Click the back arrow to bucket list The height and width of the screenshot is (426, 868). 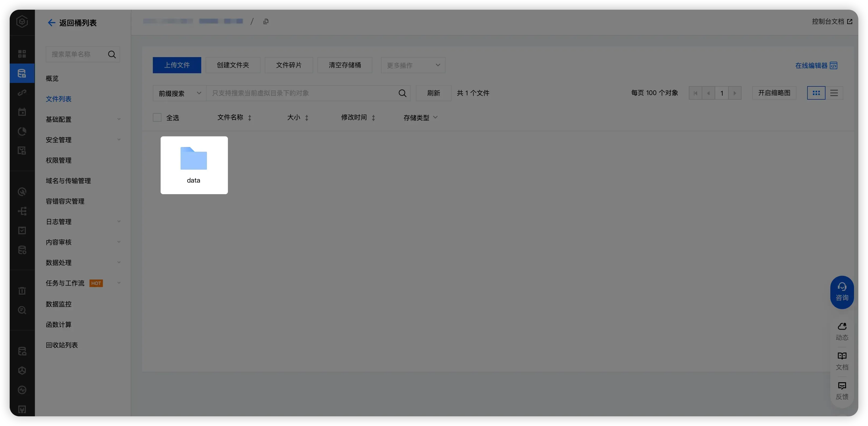tap(51, 23)
